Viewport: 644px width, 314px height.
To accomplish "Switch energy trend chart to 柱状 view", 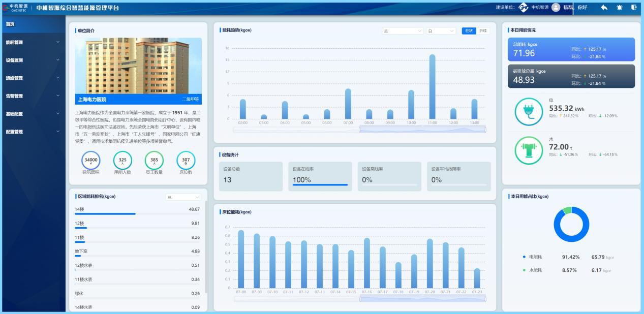I will point(469,30).
